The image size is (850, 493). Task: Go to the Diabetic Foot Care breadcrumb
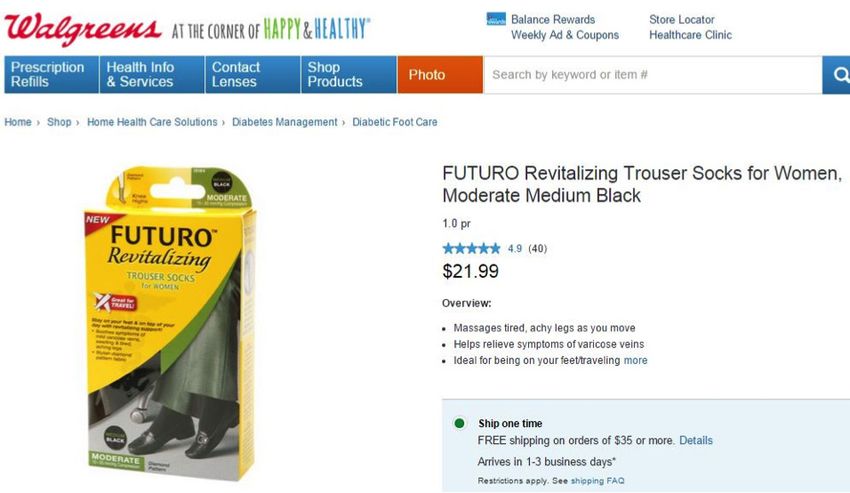point(395,122)
